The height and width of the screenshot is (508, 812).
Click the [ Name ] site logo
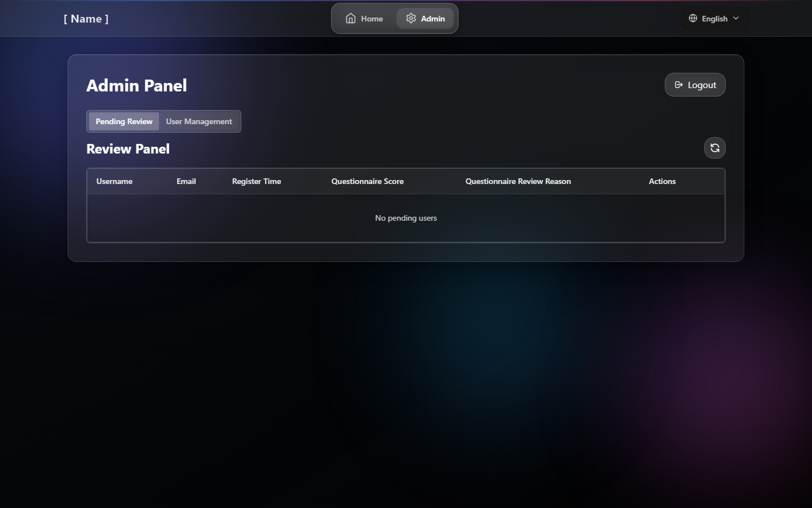86,19
